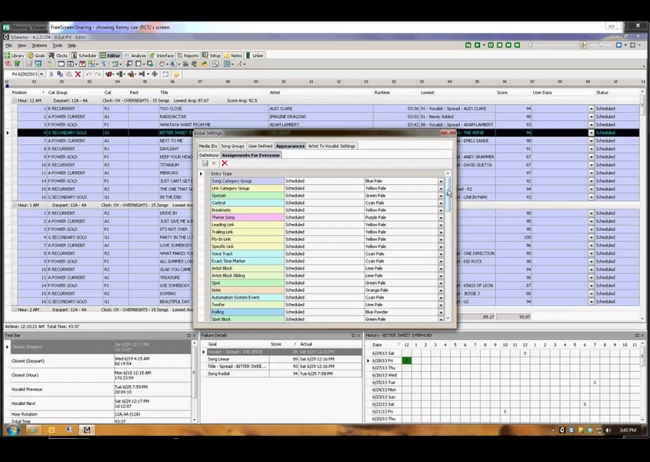Click the red calendar icon in main toolbar
The height and width of the screenshot is (462, 650).
point(82,64)
